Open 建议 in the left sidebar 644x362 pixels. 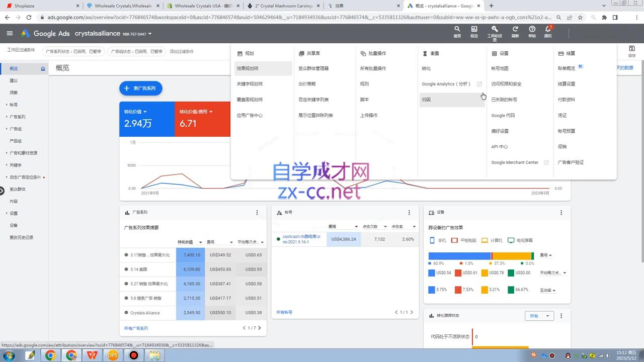click(x=14, y=80)
